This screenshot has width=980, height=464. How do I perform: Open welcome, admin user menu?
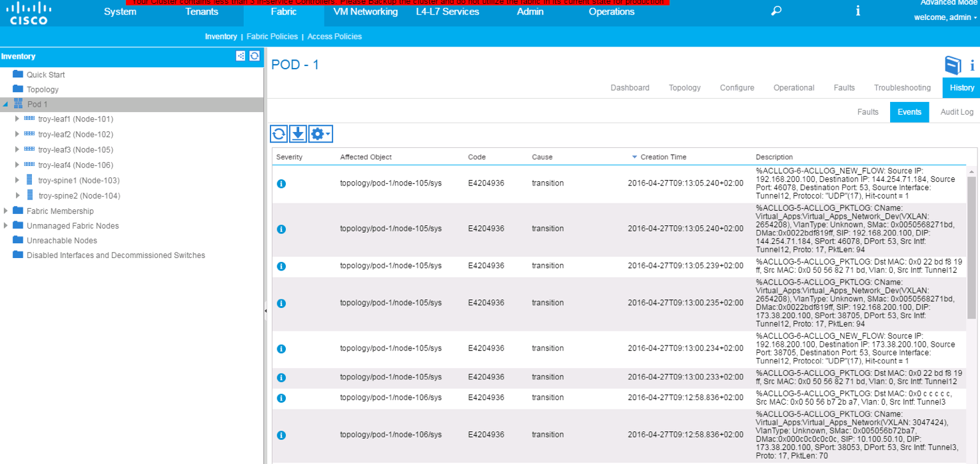tap(946, 17)
